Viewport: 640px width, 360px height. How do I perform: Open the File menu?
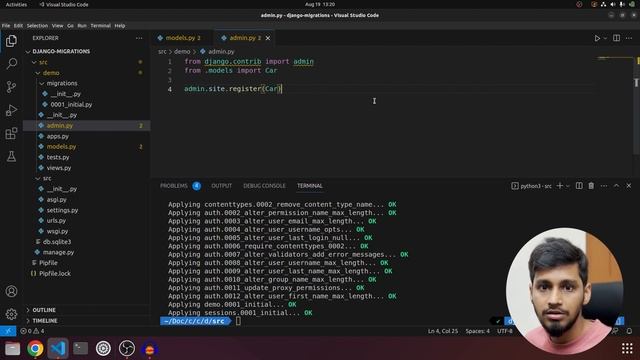click(6, 26)
